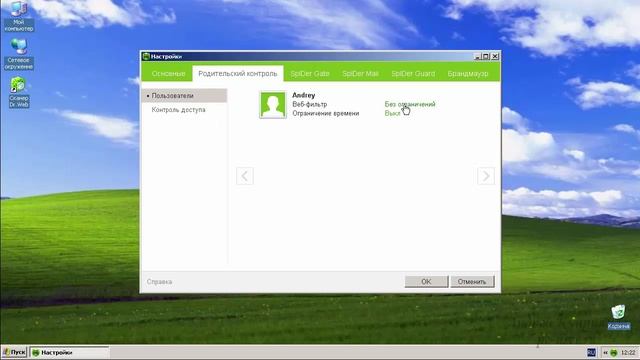
Task: Open Network Neighborhood desktop icon
Action: click(19, 54)
